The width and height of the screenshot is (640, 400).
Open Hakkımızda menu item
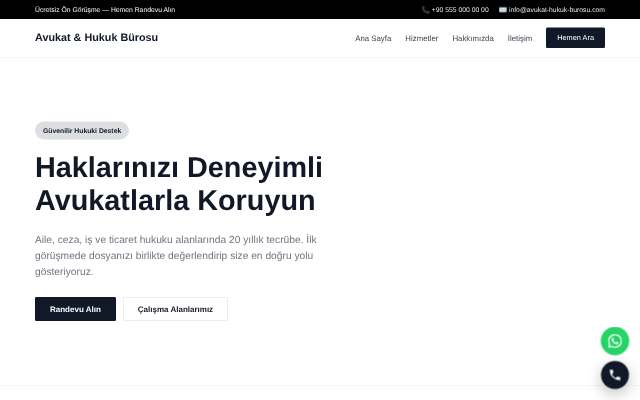pyautogui.click(x=473, y=38)
